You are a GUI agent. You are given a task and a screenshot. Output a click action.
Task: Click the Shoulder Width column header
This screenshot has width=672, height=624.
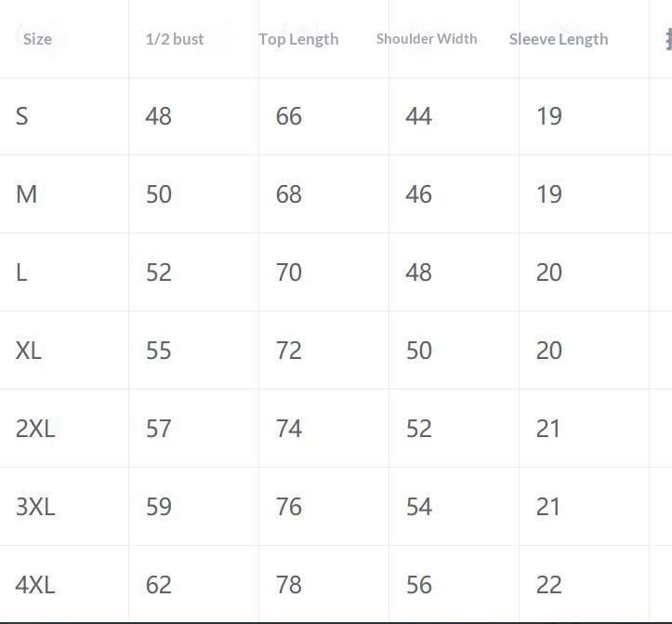427,39
